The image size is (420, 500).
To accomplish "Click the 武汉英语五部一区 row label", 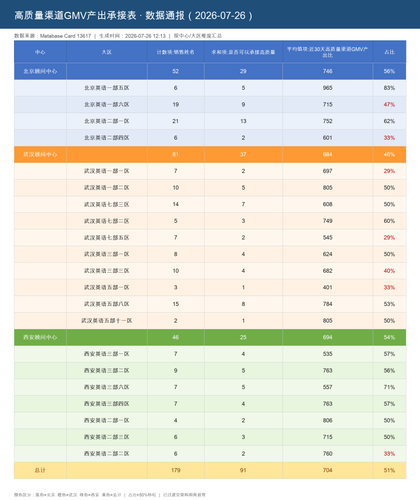I will (x=107, y=287).
